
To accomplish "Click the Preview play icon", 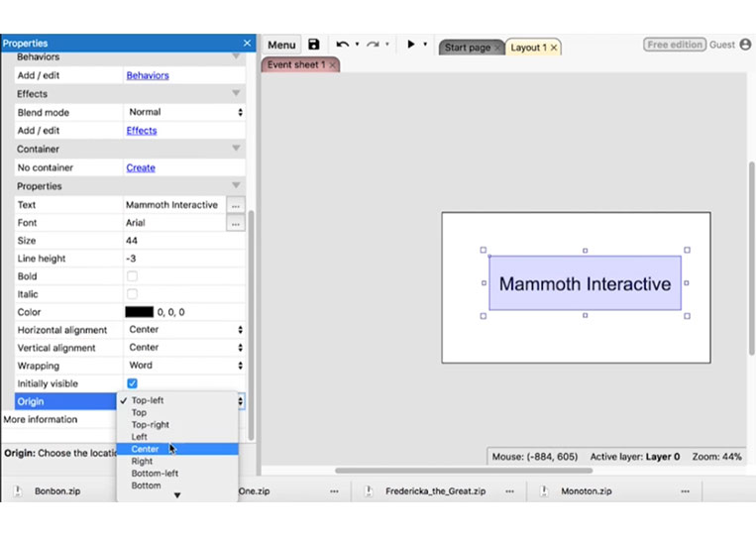I will (411, 44).
